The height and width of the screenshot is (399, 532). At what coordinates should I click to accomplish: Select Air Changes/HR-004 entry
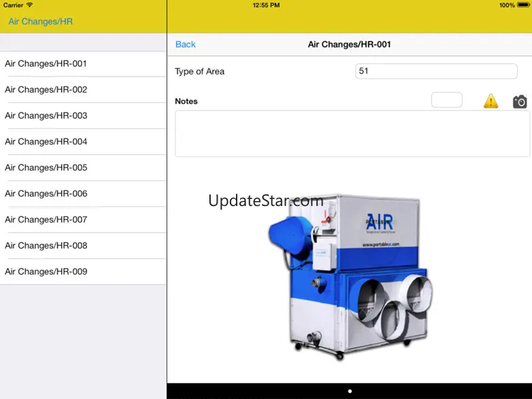(x=83, y=142)
